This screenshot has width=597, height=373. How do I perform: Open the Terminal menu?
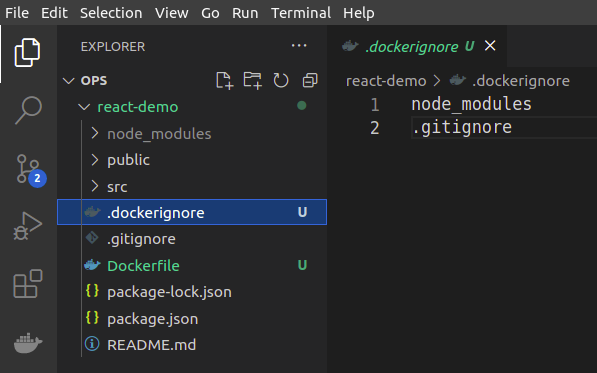pos(301,13)
